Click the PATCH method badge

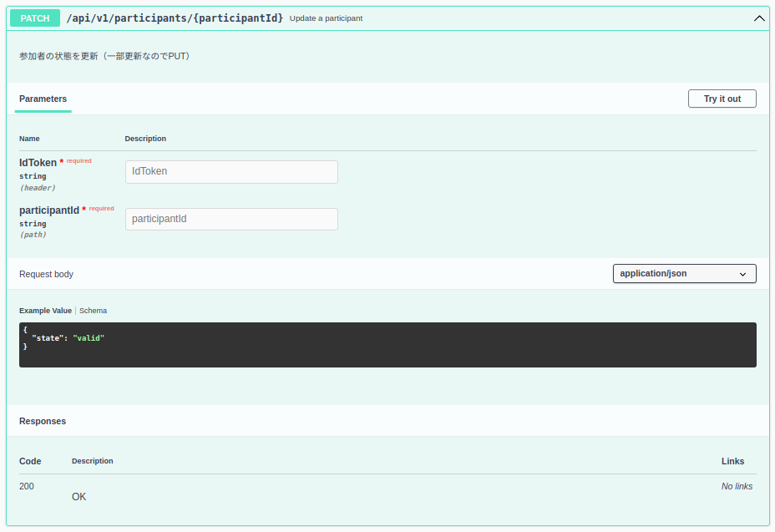34,18
